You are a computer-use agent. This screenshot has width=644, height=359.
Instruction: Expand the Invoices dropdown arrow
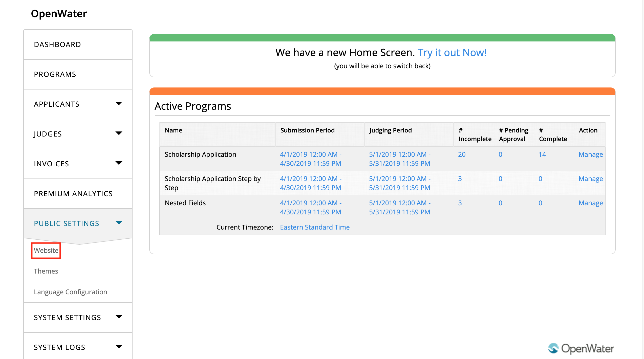(x=119, y=163)
